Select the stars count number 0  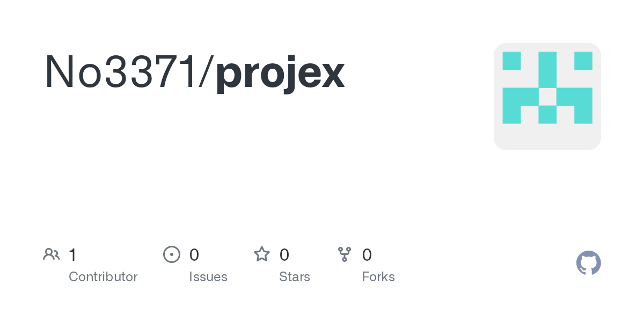[284, 255]
